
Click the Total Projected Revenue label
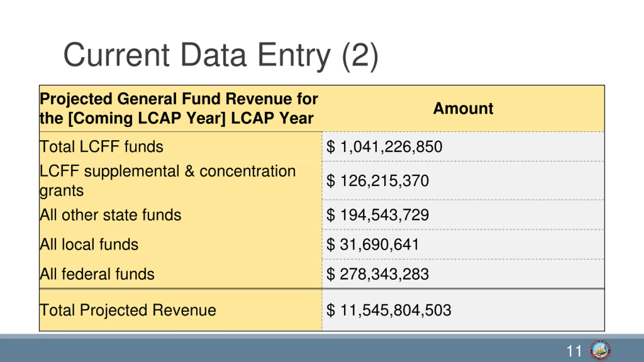coord(128,310)
